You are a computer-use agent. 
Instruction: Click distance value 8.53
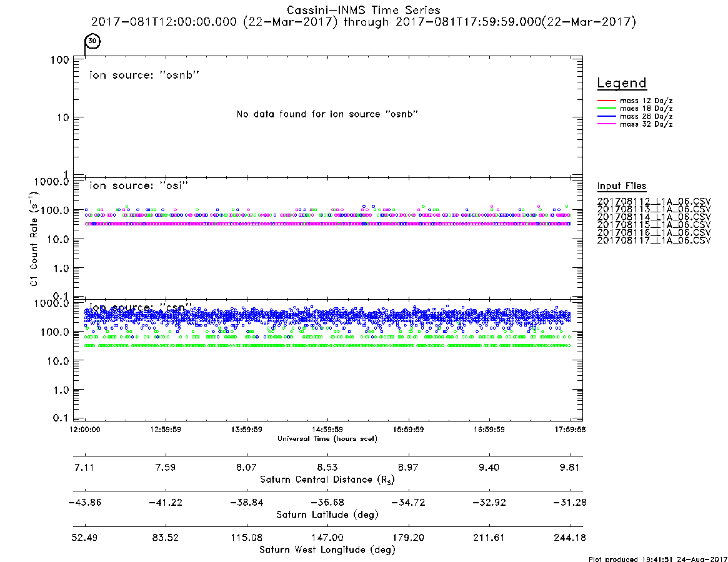click(x=327, y=467)
